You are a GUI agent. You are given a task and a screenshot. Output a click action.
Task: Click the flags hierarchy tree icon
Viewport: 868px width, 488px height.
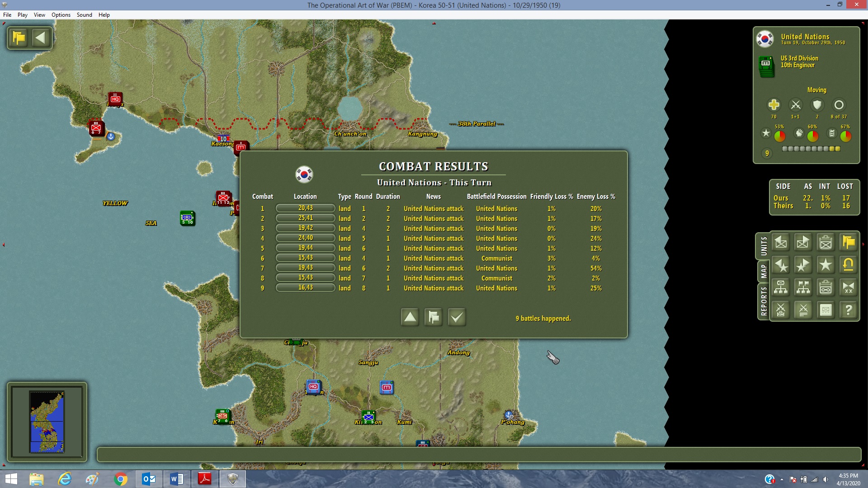[803, 287]
